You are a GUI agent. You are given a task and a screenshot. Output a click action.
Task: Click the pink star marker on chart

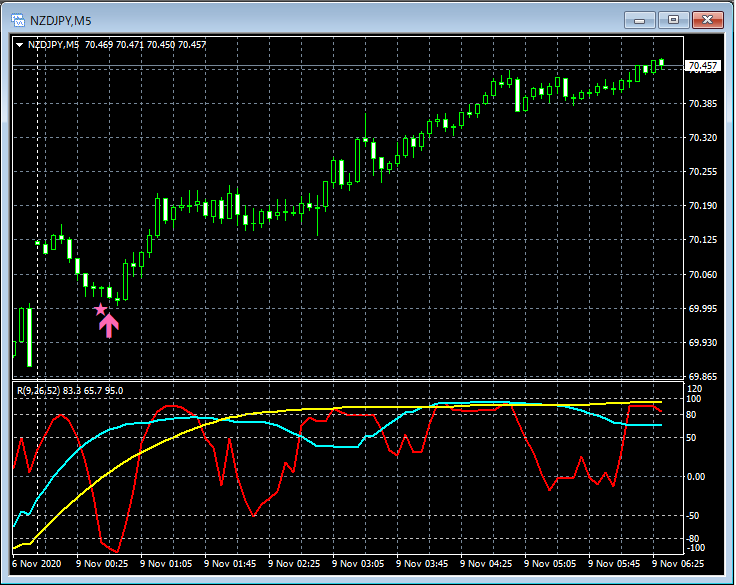[x=100, y=310]
